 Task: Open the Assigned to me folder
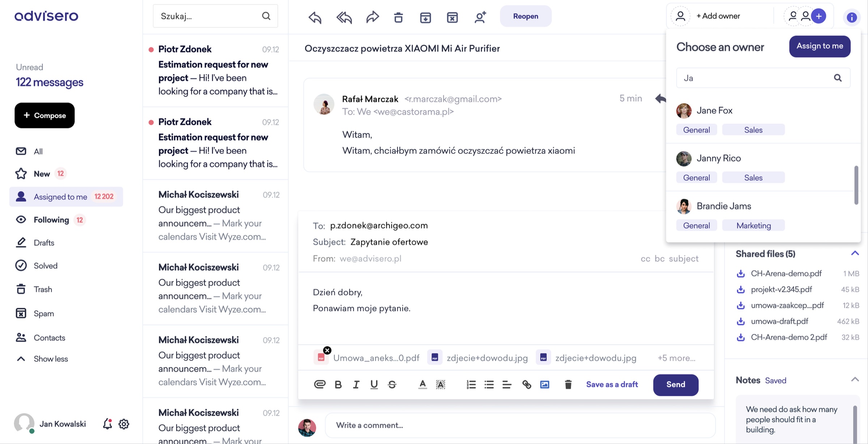point(60,197)
